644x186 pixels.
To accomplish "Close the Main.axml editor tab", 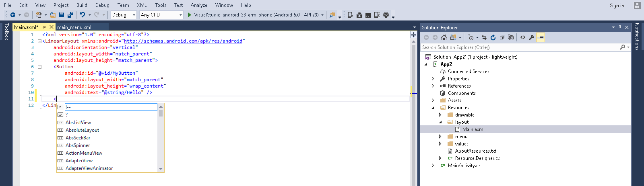I will [52, 27].
